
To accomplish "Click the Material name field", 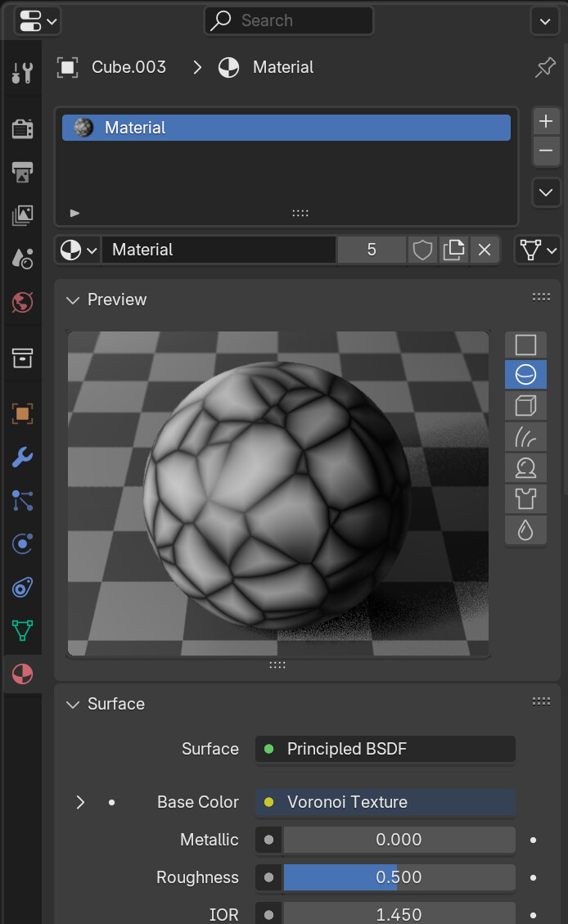I will pos(219,250).
